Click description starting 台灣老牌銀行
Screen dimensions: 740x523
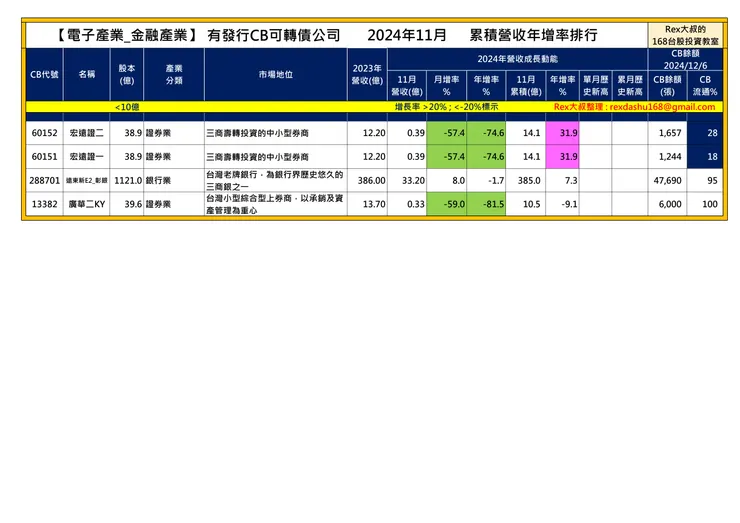pyautogui.click(x=275, y=180)
